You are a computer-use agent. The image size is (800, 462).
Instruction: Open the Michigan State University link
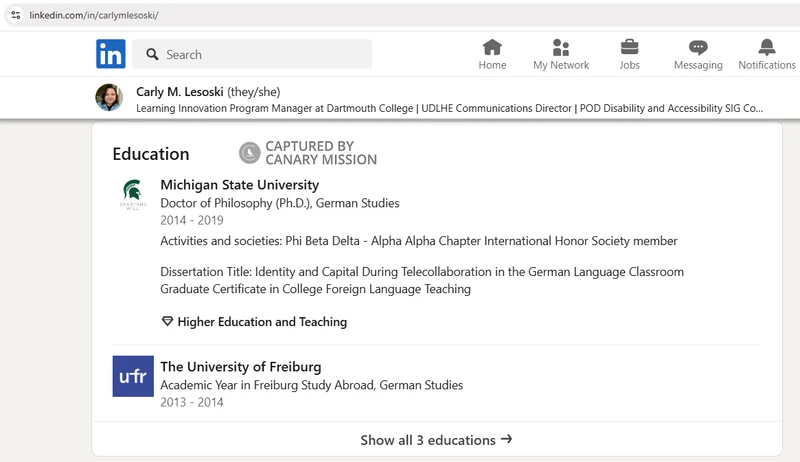tap(240, 185)
